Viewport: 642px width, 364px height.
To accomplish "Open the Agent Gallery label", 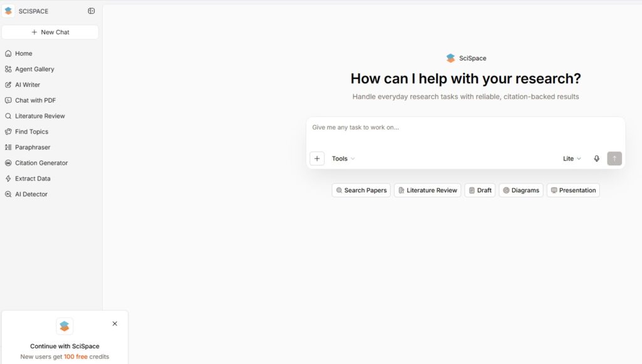I will tap(35, 69).
